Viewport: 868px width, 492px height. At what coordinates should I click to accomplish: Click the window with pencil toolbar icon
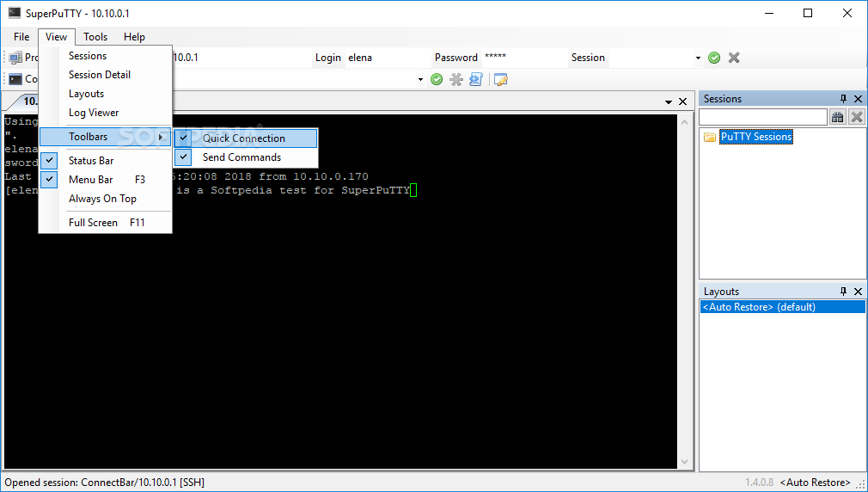pyautogui.click(x=500, y=80)
